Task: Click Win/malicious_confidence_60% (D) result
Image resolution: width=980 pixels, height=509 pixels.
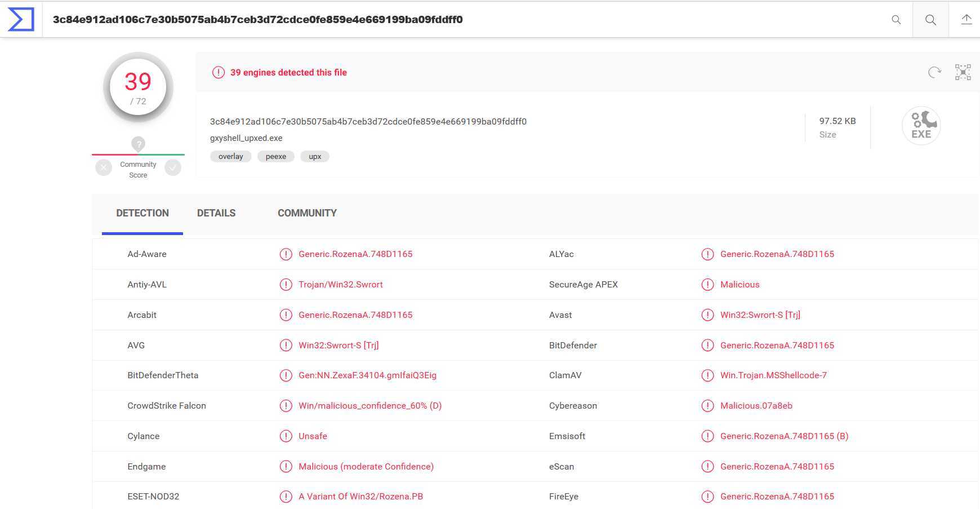Action: (x=370, y=406)
